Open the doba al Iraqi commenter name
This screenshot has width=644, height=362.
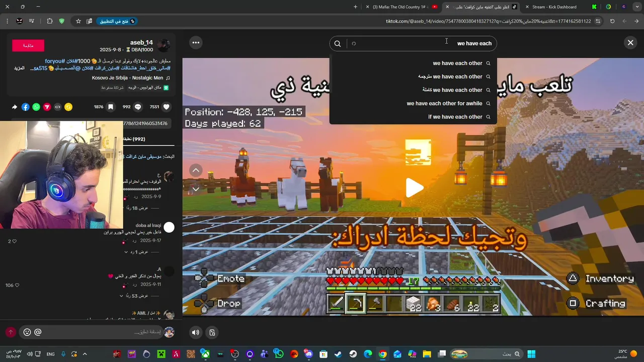click(148, 226)
